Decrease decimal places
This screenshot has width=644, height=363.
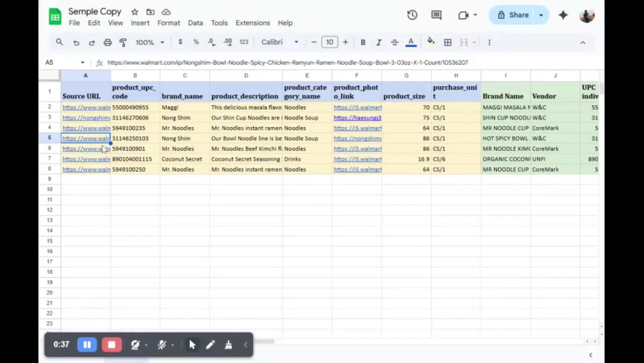click(x=211, y=42)
